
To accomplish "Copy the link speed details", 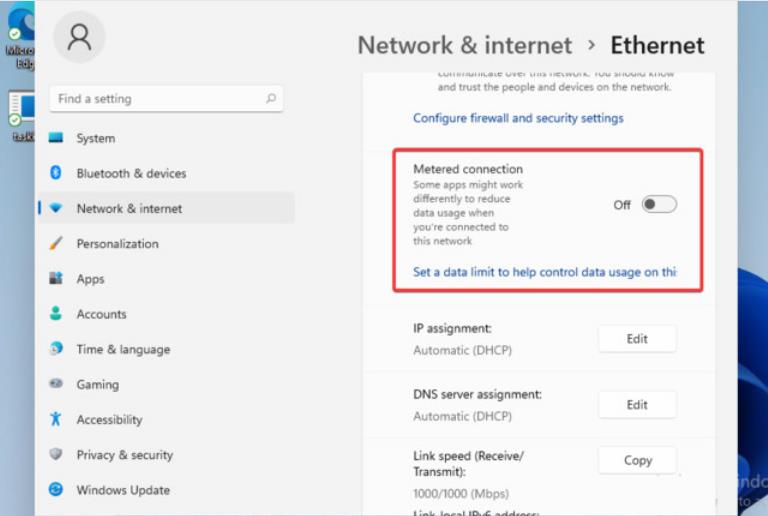I will point(637,461).
